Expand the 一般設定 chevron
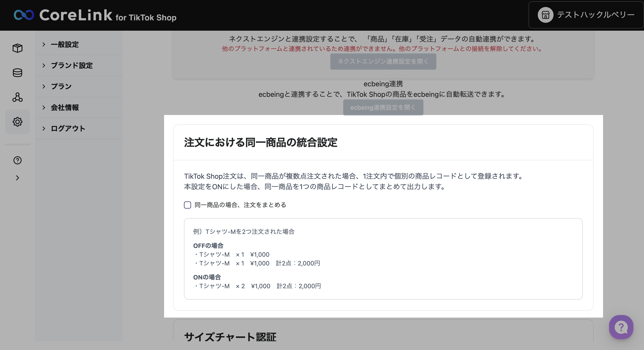This screenshot has height=350, width=644. (44, 44)
